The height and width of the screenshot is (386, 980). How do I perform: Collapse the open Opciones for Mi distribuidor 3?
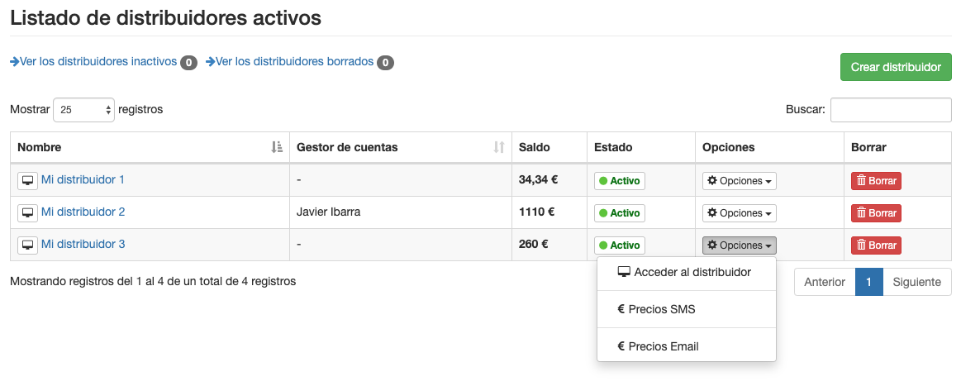pyautogui.click(x=740, y=245)
